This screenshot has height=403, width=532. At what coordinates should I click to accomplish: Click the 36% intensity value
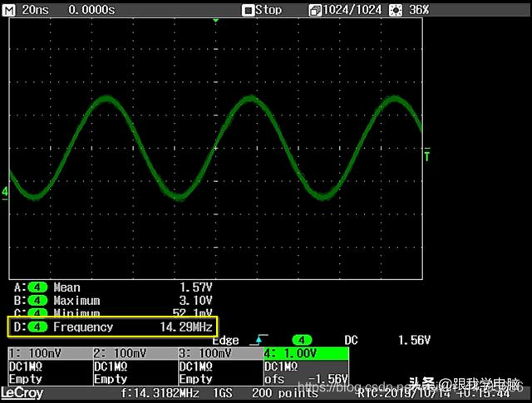pos(419,10)
